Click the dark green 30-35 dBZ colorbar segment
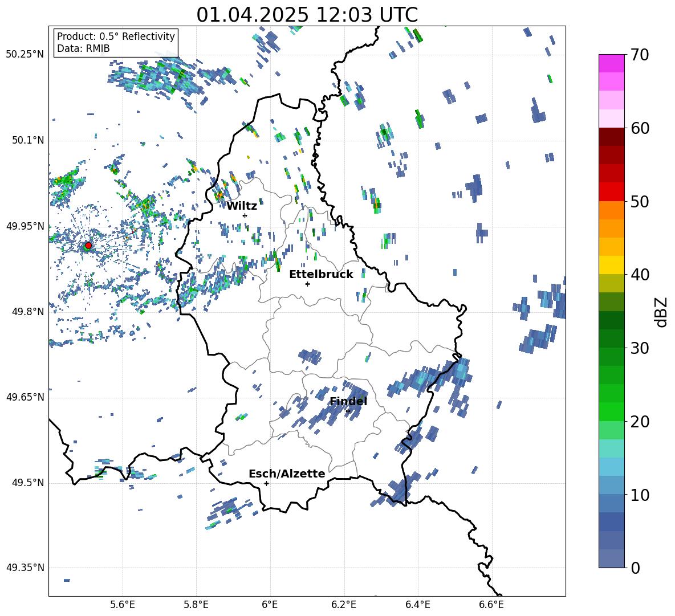Screen dimensions: 675x616 click(x=612, y=320)
